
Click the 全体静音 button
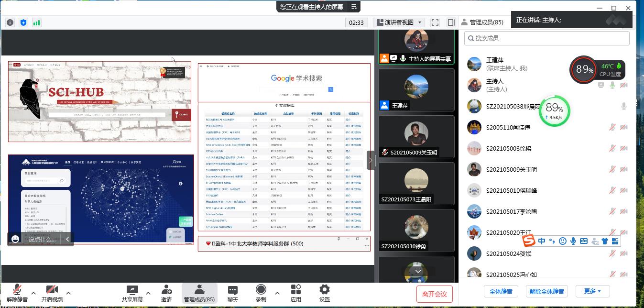coord(501,291)
